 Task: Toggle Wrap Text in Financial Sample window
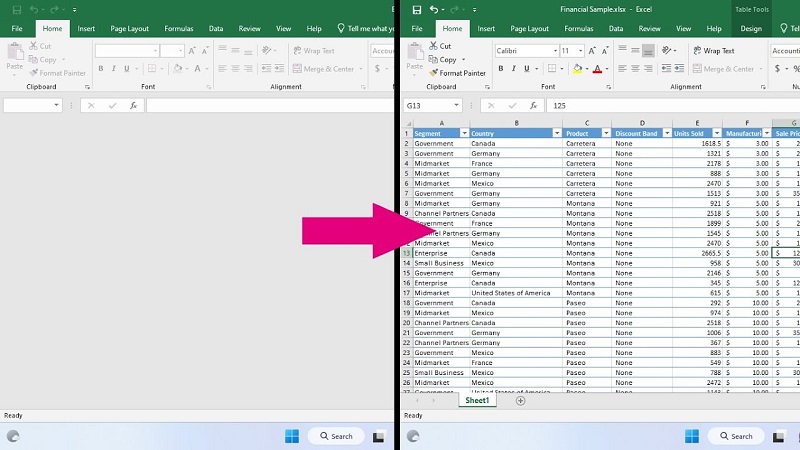(713, 51)
